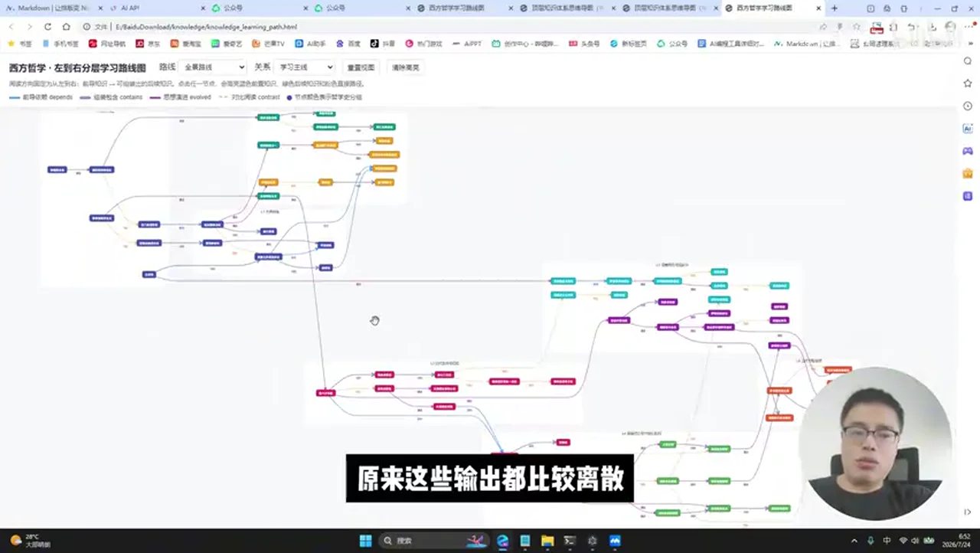980x553 pixels.
Task: Open the browser home page icon
Action: pyautogui.click(x=66, y=27)
